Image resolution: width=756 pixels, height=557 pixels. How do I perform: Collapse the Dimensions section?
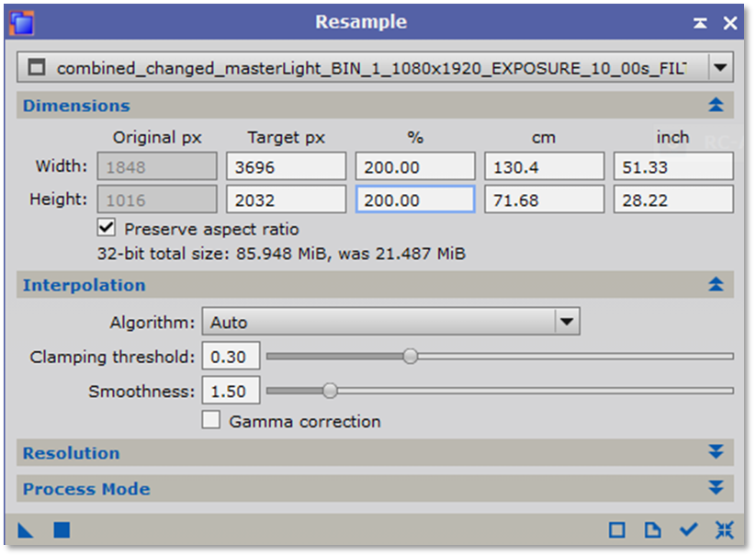click(x=717, y=106)
